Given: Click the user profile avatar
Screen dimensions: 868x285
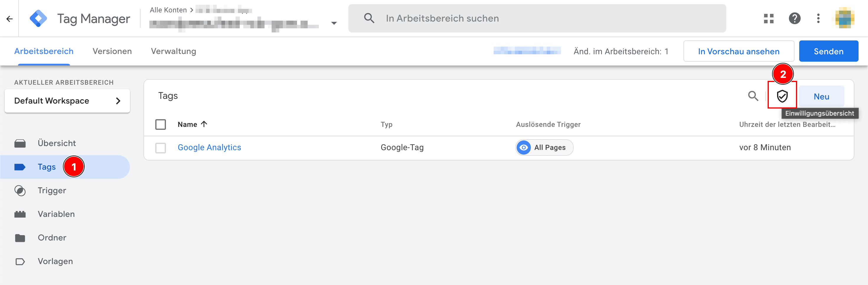Looking at the screenshot, I should [845, 19].
